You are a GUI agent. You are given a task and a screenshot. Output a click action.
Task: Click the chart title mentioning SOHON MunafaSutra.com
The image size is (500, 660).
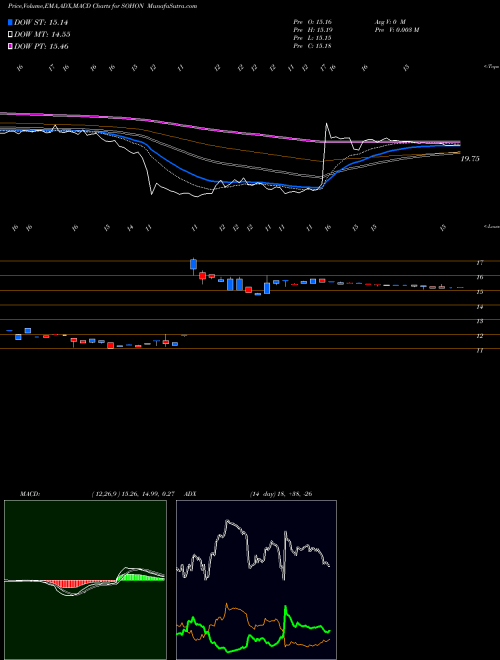point(103,6)
